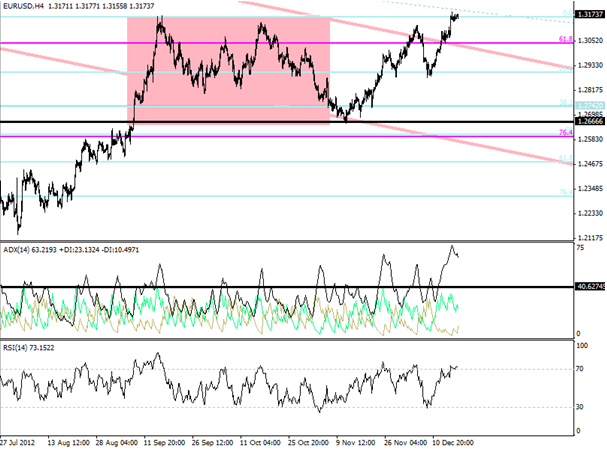607x449 pixels.
Task: Click the black price tag 1.26666
Action: point(590,121)
